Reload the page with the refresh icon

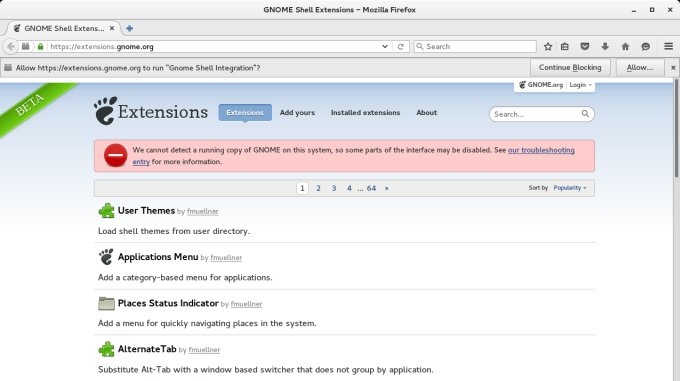[x=401, y=46]
